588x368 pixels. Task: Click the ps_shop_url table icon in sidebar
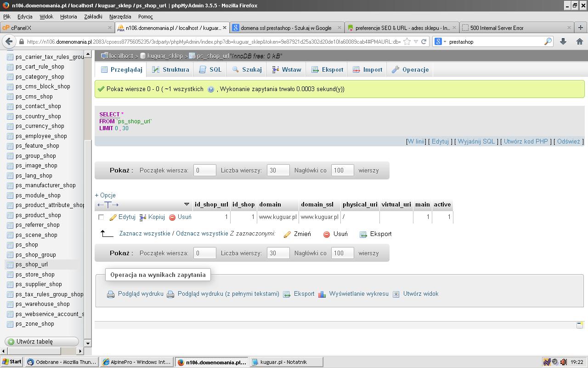[x=10, y=264]
